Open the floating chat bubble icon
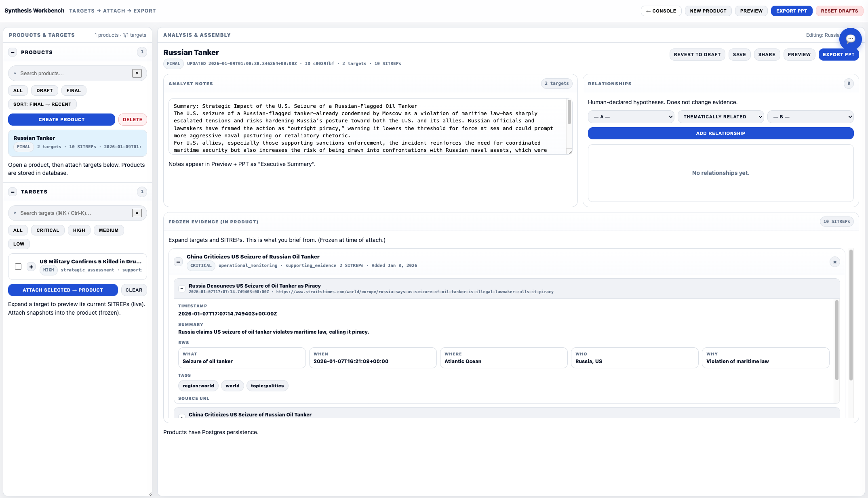868x498 pixels. point(851,39)
